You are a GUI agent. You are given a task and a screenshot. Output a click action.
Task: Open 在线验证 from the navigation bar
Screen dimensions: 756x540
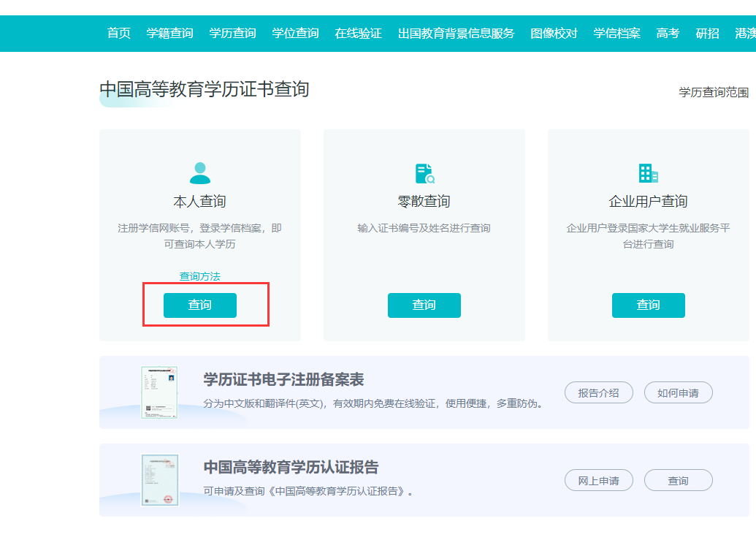point(357,33)
